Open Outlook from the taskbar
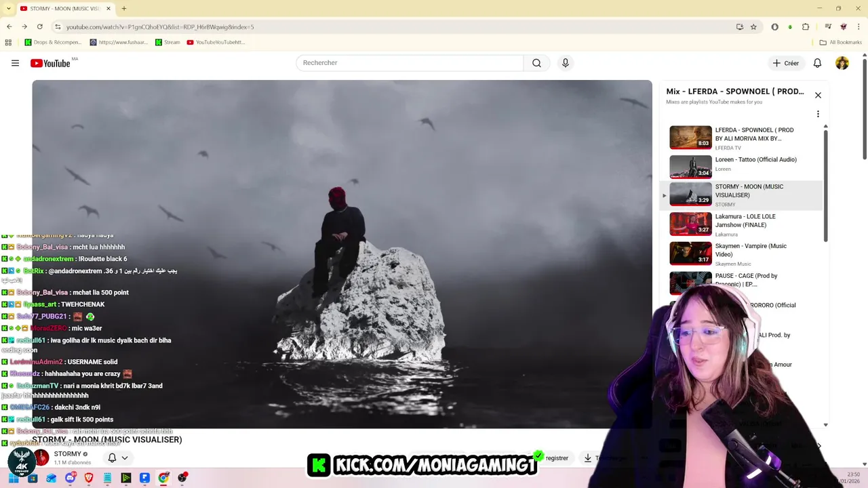Image resolution: width=868 pixels, height=488 pixels. (52, 478)
